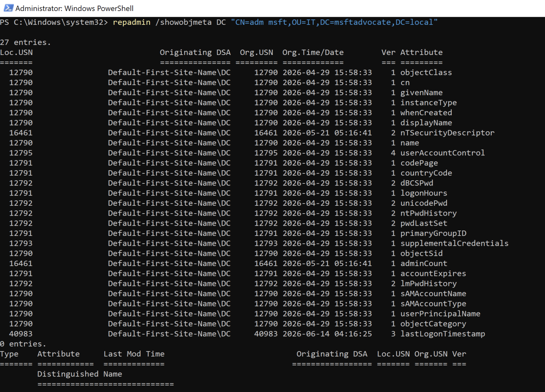Screen dimensions: 545x392
Task: Click the 'cn' attribute
Action: click(x=405, y=83)
